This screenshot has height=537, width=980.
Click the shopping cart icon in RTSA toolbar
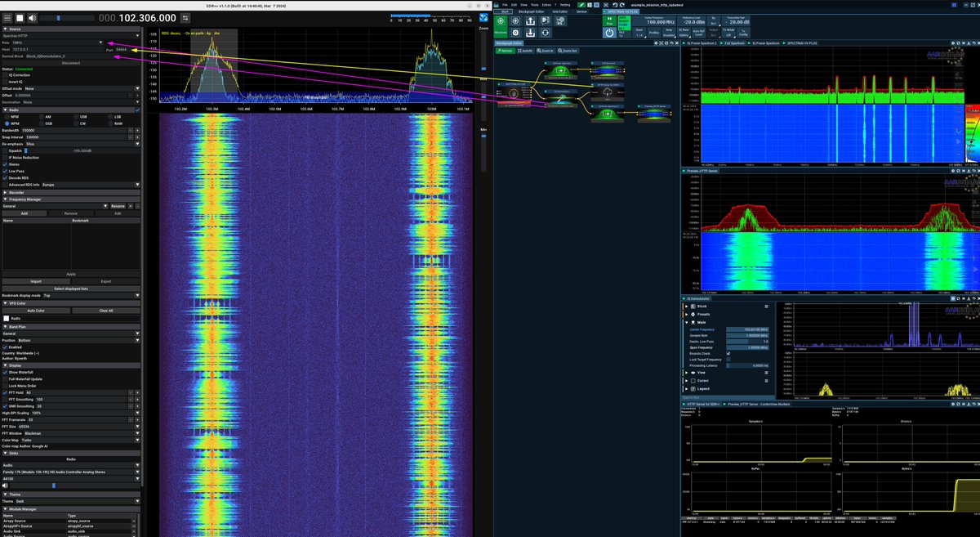coord(560,21)
